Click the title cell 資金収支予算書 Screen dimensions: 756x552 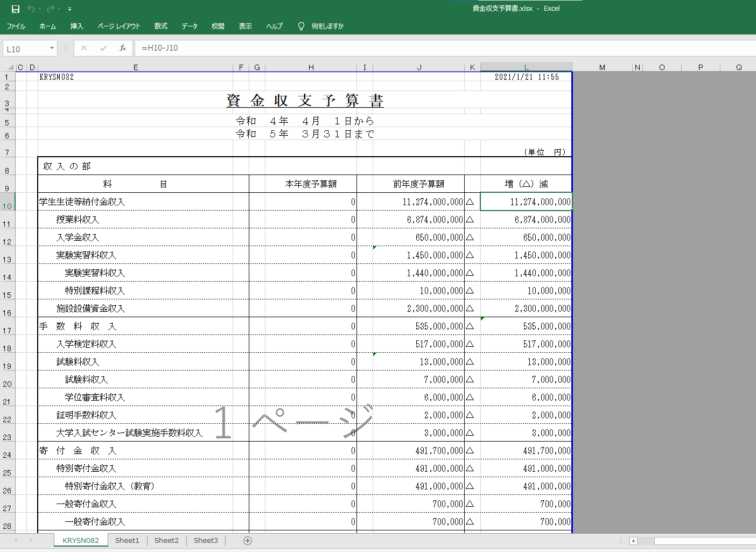pyautogui.click(x=305, y=101)
